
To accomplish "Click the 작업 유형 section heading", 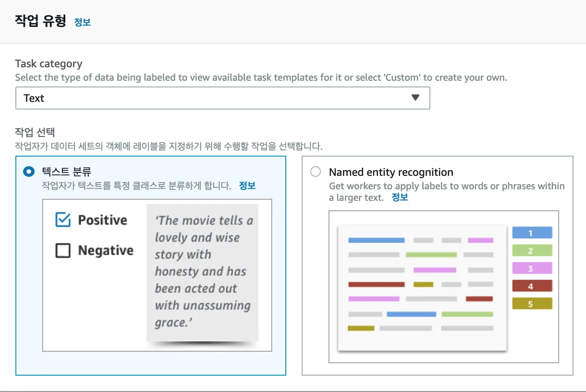I will pyautogui.click(x=40, y=22).
